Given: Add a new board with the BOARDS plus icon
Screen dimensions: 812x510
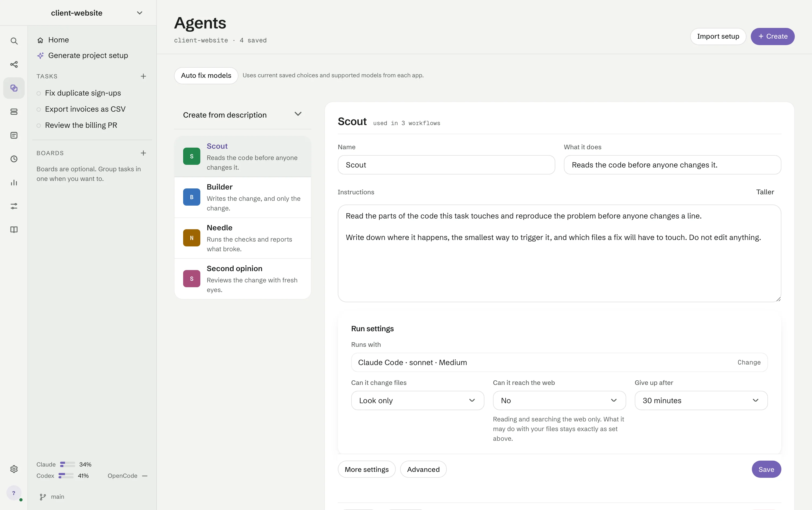Looking at the screenshot, I should tap(143, 153).
